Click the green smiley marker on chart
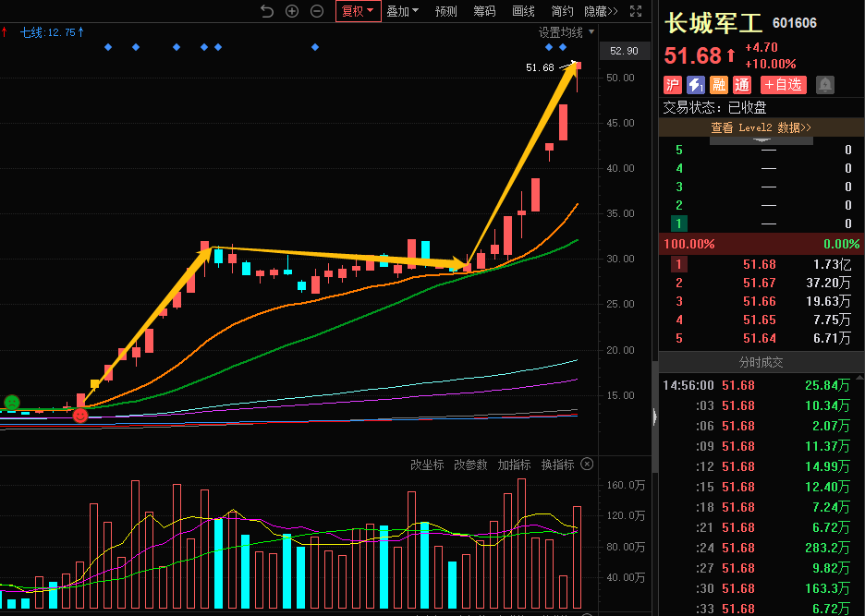Viewport: 865px width, 616px height. (12, 403)
